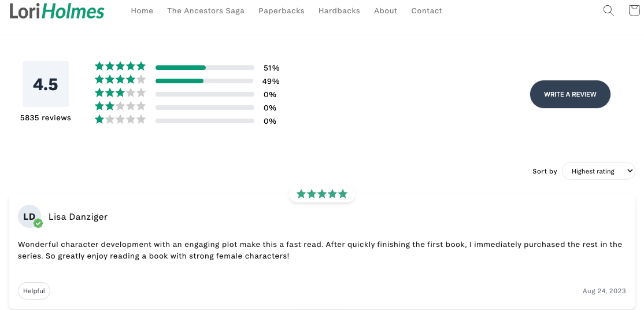The height and width of the screenshot is (310, 644).
Task: Click Lisa Danziger's LD avatar
Action: click(x=29, y=216)
